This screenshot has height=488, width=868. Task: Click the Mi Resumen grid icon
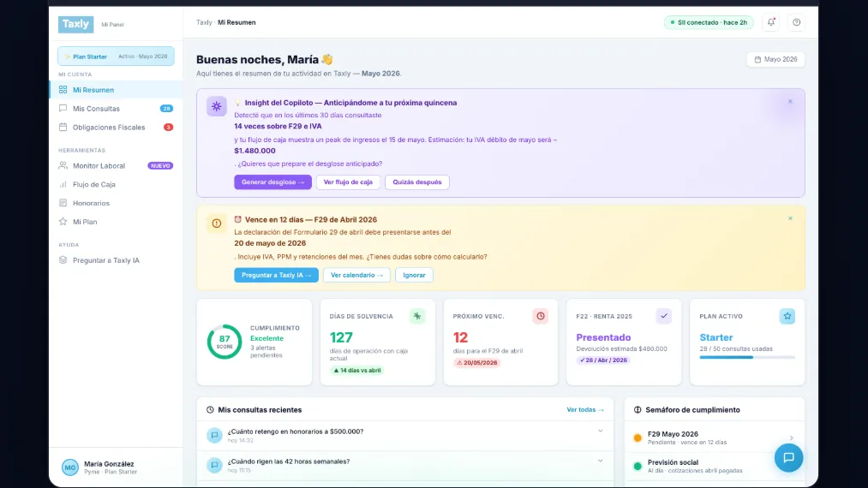pos(63,90)
